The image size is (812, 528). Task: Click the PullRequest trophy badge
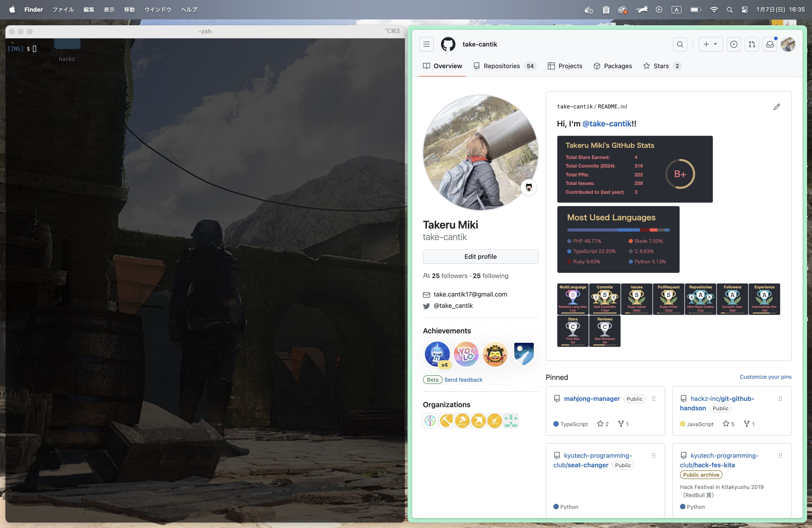[x=668, y=299]
